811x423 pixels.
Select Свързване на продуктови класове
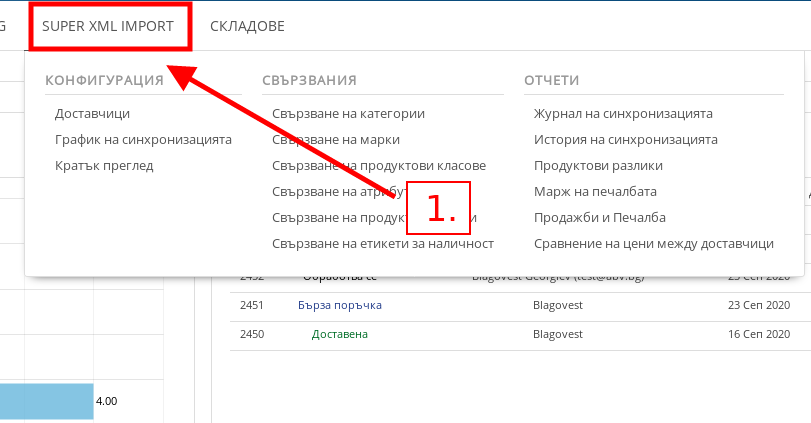(x=378, y=166)
